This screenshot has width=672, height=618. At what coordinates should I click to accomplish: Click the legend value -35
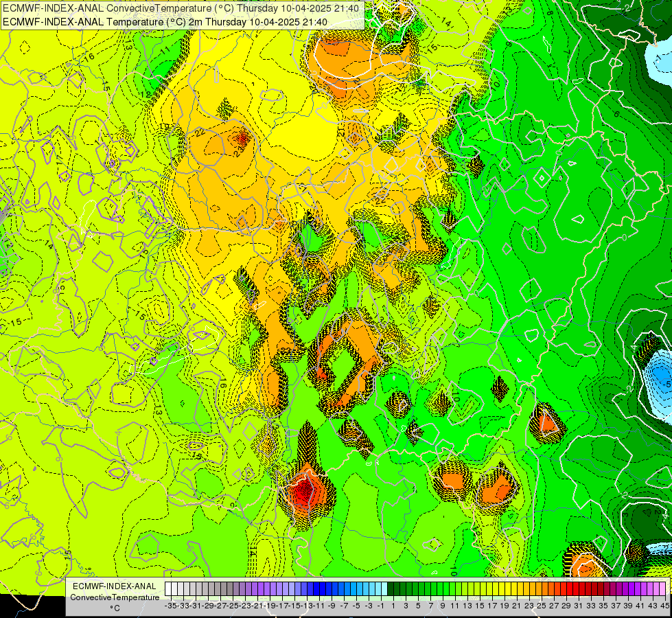[170, 606]
